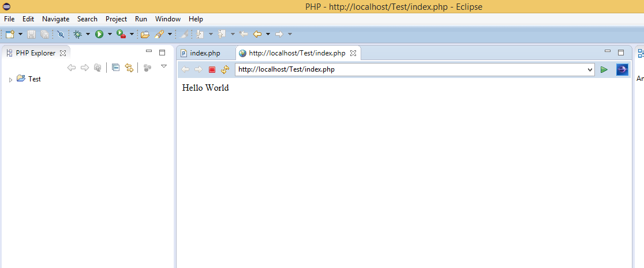Click the green Go arrow button

(x=604, y=70)
